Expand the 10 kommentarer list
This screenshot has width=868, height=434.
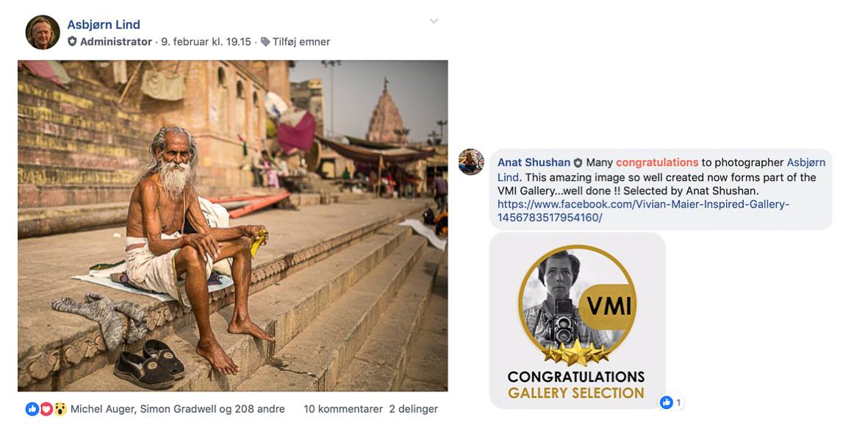(x=343, y=409)
